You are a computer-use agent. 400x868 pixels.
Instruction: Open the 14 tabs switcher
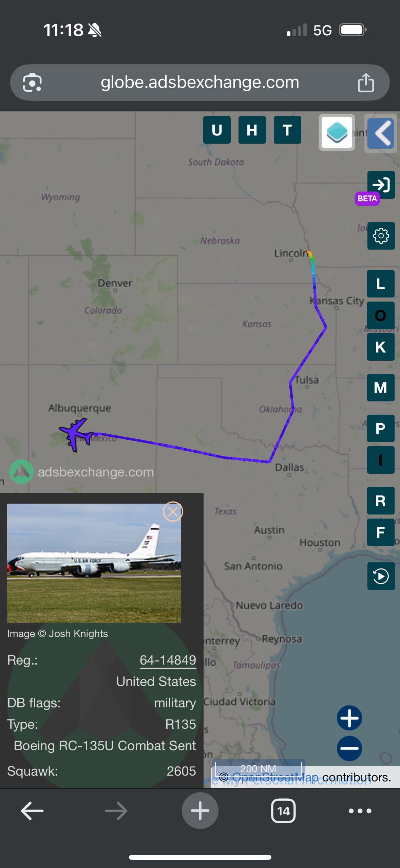pyautogui.click(x=283, y=811)
